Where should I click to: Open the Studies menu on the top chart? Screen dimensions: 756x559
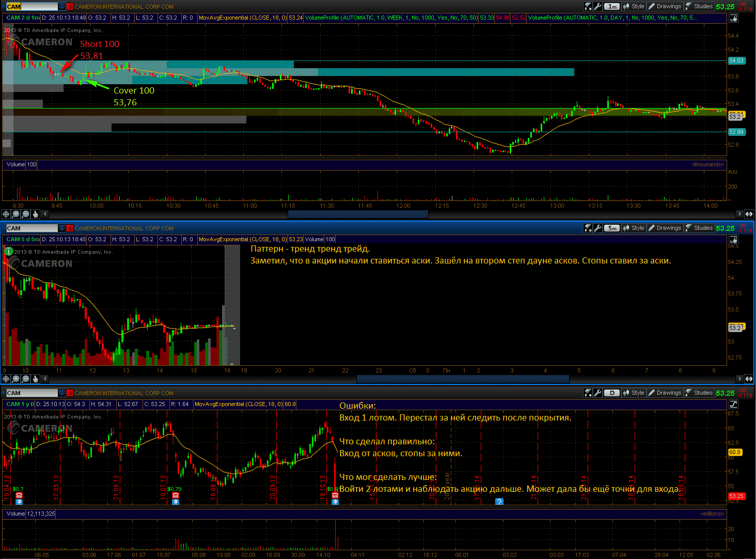pyautogui.click(x=699, y=7)
